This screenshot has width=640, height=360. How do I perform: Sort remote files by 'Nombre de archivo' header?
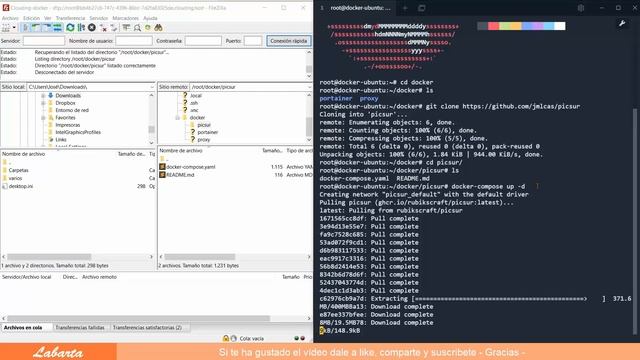181,151
